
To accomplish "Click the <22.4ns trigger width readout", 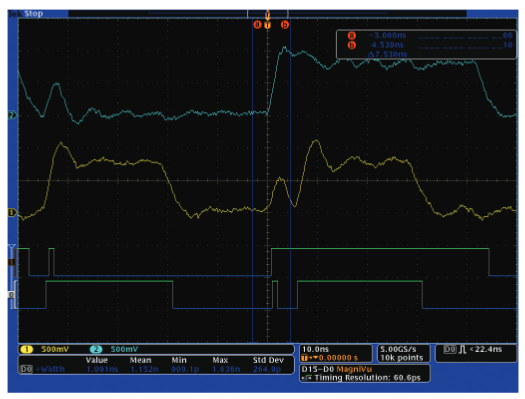I will (x=486, y=349).
